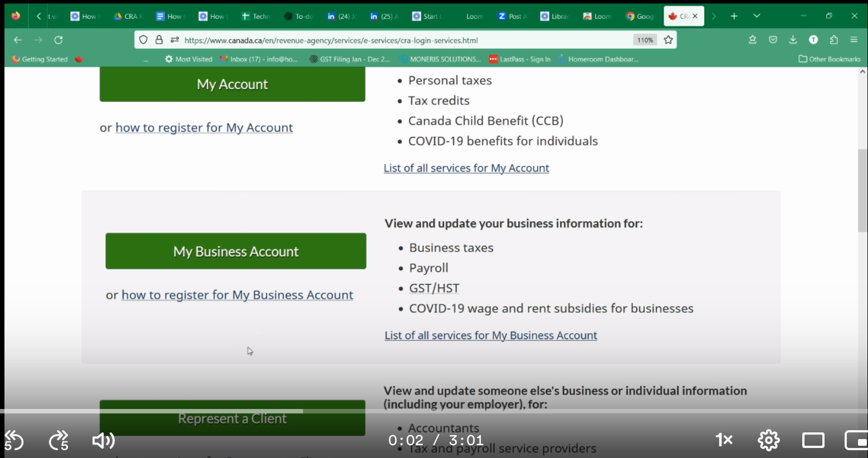Open the Extensions puzzle icon
The width and height of the screenshot is (868, 458).
[x=833, y=40]
